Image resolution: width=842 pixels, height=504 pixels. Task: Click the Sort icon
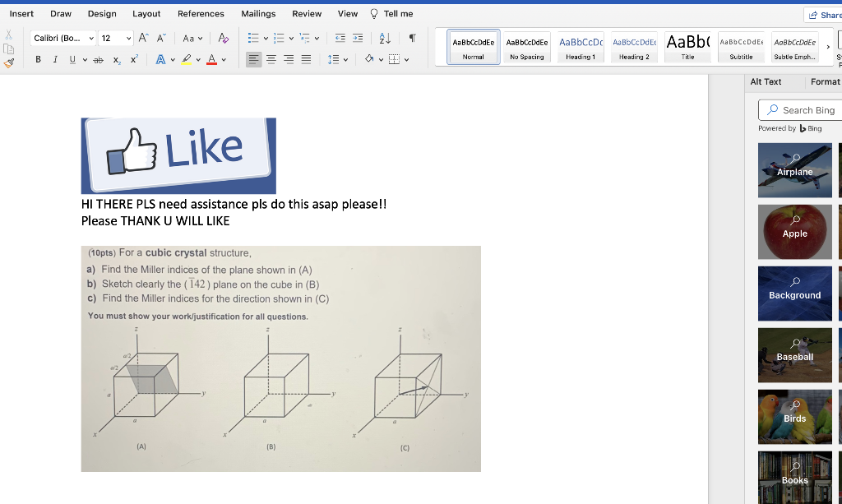pyautogui.click(x=385, y=38)
